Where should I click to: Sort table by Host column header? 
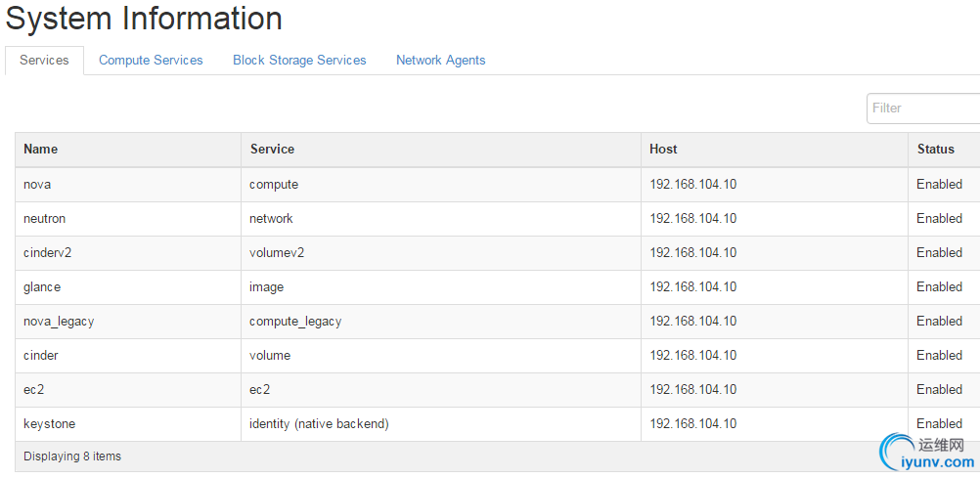(x=663, y=150)
